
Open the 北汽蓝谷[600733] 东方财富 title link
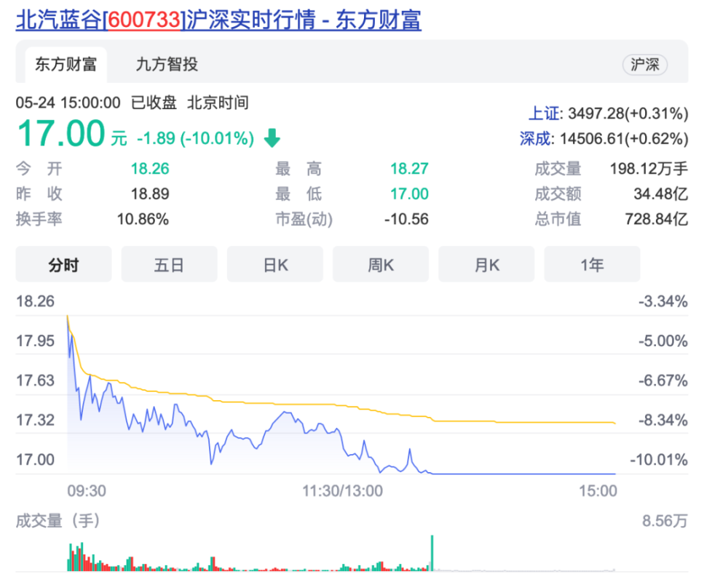coord(218,20)
